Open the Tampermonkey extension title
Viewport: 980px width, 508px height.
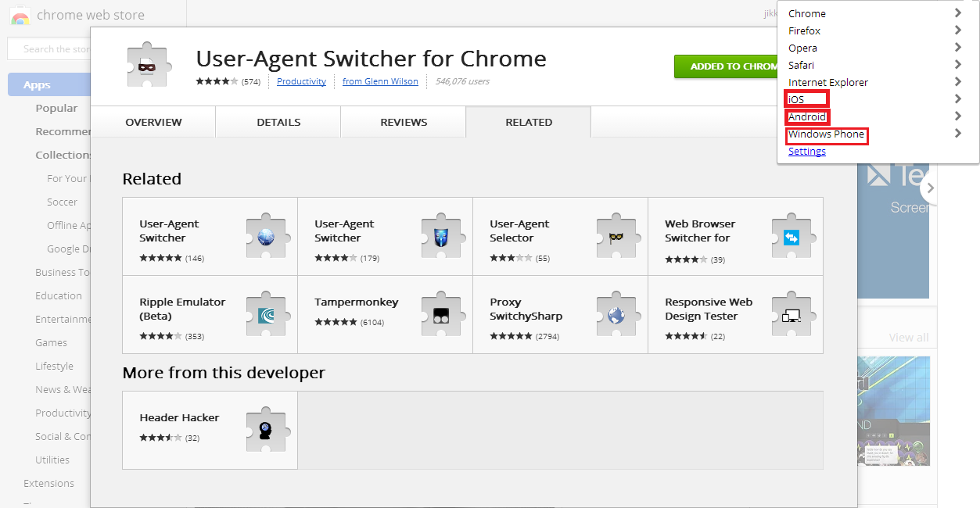tap(357, 302)
